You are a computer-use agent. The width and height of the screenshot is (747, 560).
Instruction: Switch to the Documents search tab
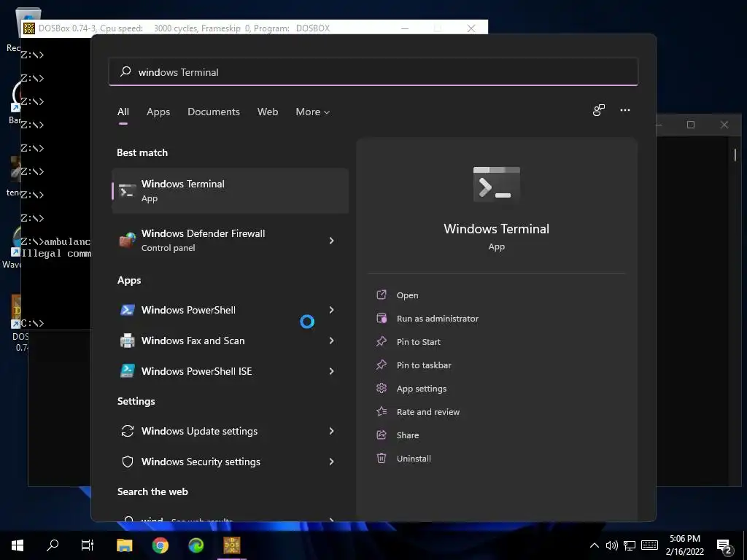click(x=214, y=112)
